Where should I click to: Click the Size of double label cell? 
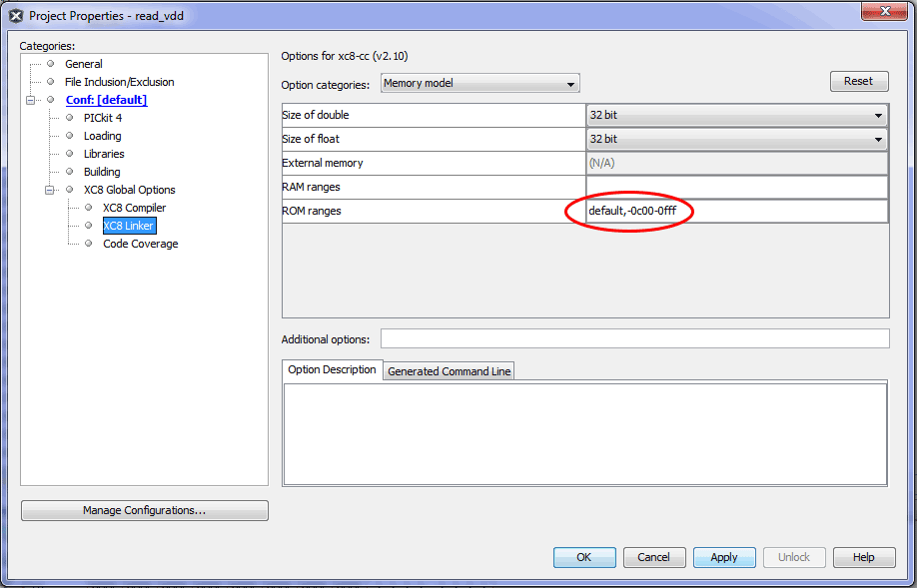tap(434, 115)
